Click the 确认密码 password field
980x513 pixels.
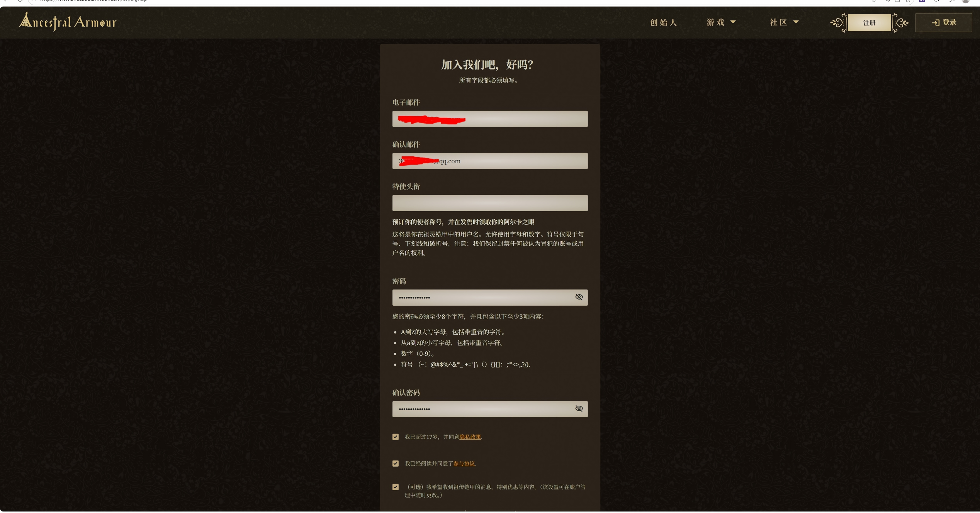[x=483, y=409]
